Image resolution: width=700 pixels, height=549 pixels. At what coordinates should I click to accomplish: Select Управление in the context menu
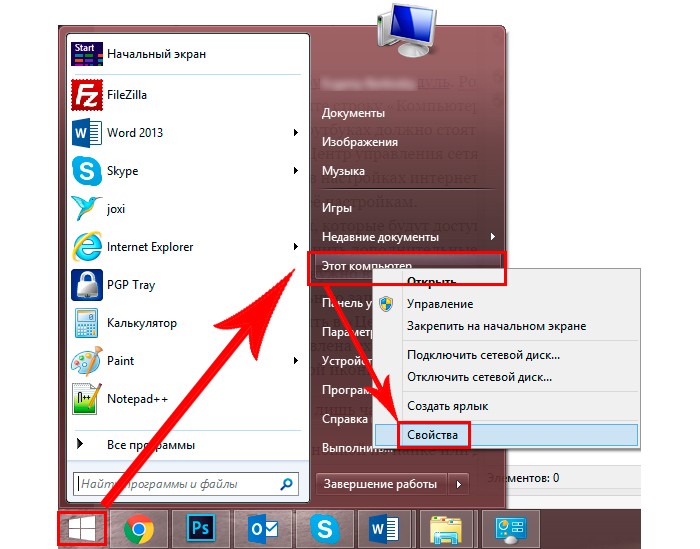pyautogui.click(x=507, y=304)
